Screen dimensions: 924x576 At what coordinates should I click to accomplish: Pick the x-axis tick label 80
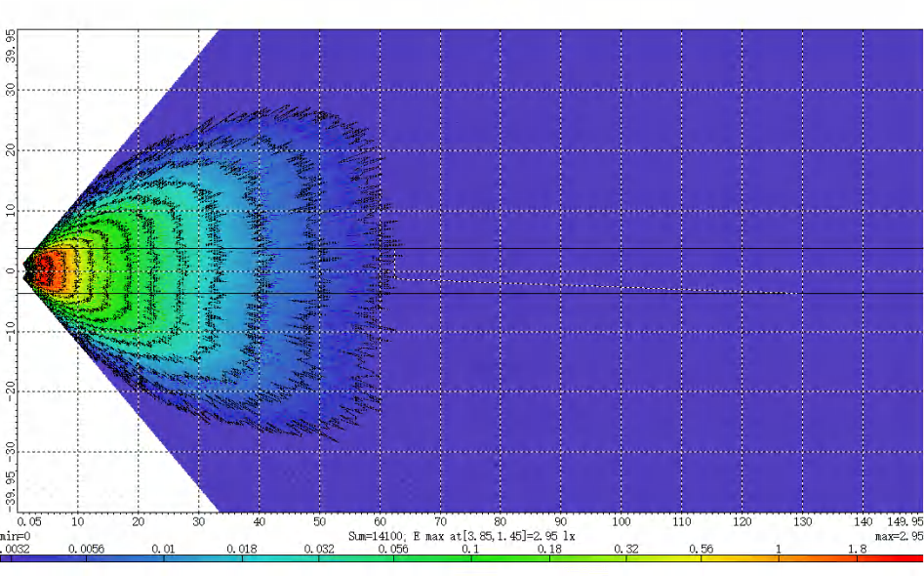click(501, 521)
